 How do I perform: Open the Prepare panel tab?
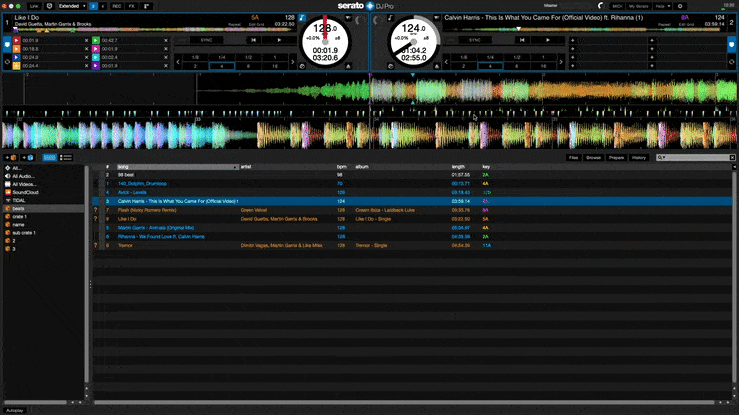616,158
